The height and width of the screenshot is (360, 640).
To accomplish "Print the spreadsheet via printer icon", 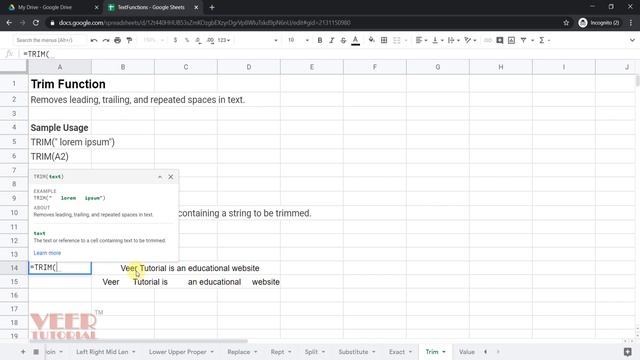I will click(x=118, y=40).
